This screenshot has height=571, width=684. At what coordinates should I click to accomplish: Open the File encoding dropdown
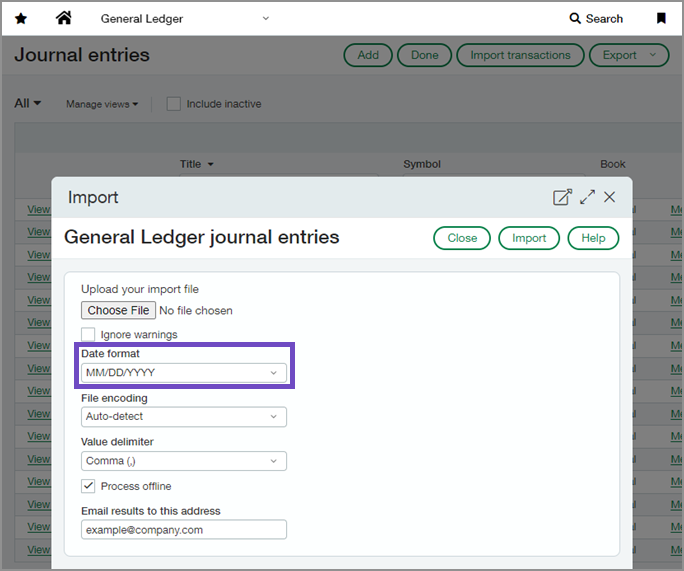(184, 417)
